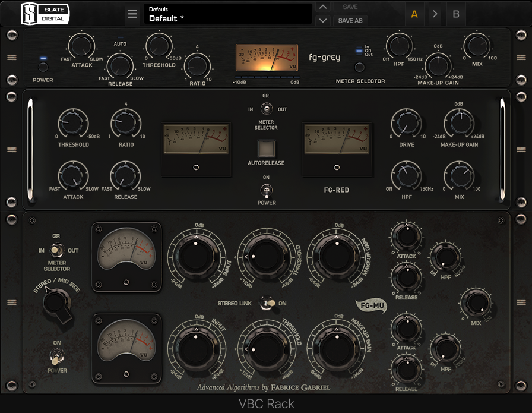Viewport: 532px width, 413px height.
Task: Click the Slate Digital logo
Action: pyautogui.click(x=45, y=14)
